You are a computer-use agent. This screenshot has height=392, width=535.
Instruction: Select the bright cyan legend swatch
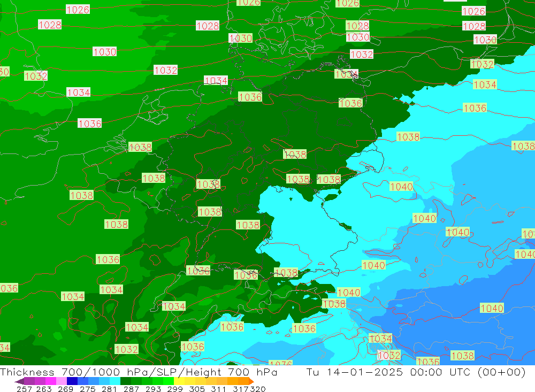(115, 381)
